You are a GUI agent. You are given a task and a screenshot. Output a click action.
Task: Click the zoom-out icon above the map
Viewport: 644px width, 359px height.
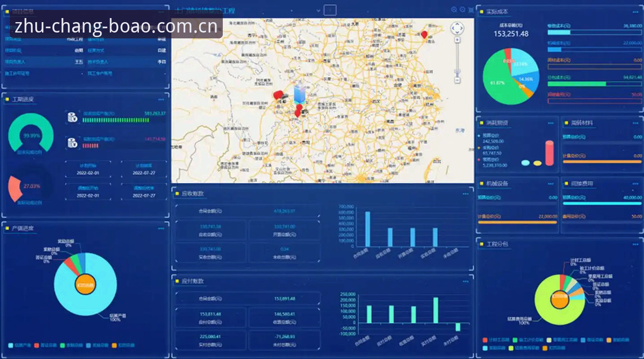[x=462, y=9]
